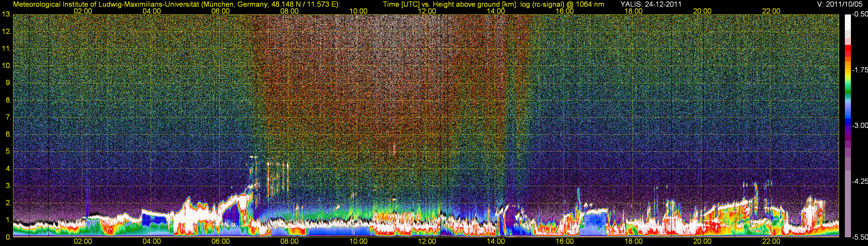Click the -0.50 colorbar scale value

pos(860,14)
